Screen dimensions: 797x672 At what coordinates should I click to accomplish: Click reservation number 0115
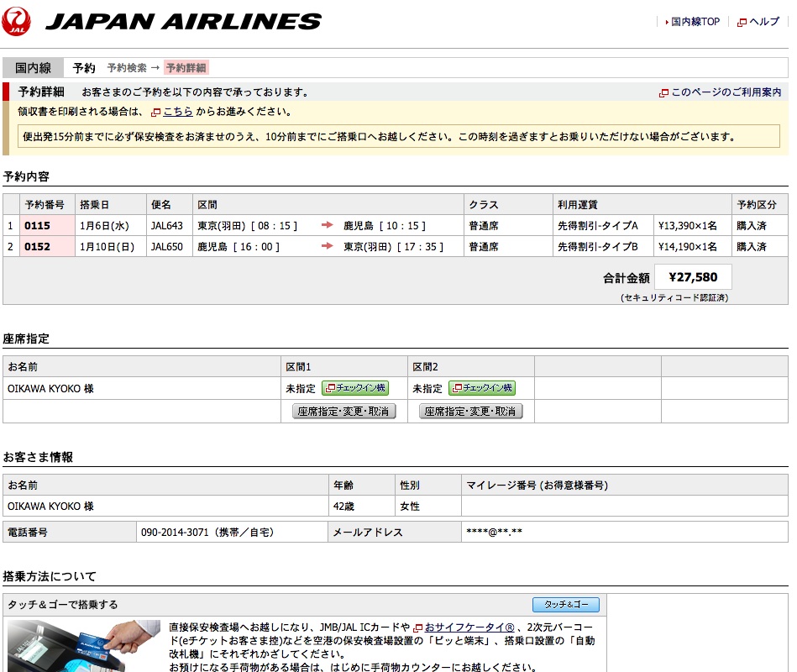pyautogui.click(x=38, y=226)
